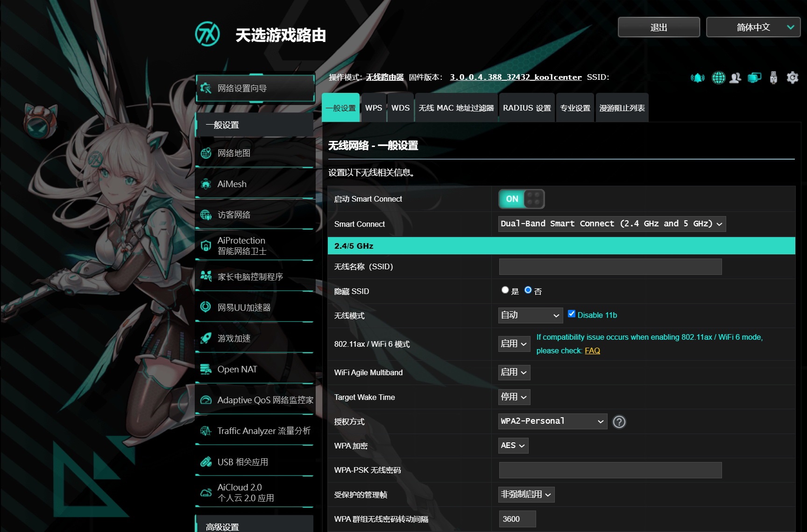Open the firmware version 3.0.0.4.388_32432_koolcenter link
807x532 pixels.
[516, 77]
